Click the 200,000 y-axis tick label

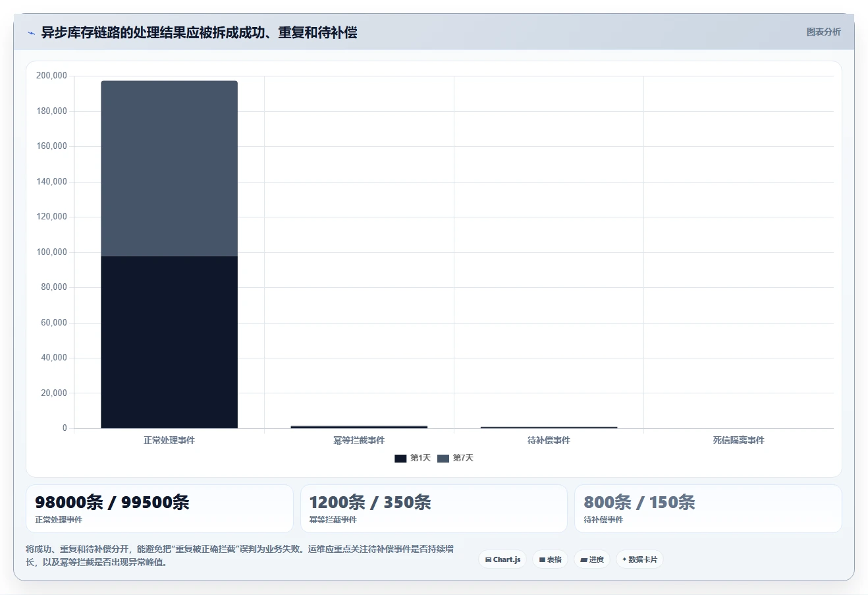pos(51,76)
